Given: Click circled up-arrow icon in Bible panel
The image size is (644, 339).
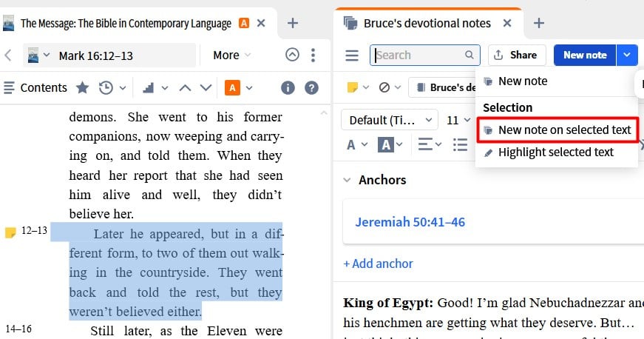Looking at the screenshot, I should pos(292,55).
